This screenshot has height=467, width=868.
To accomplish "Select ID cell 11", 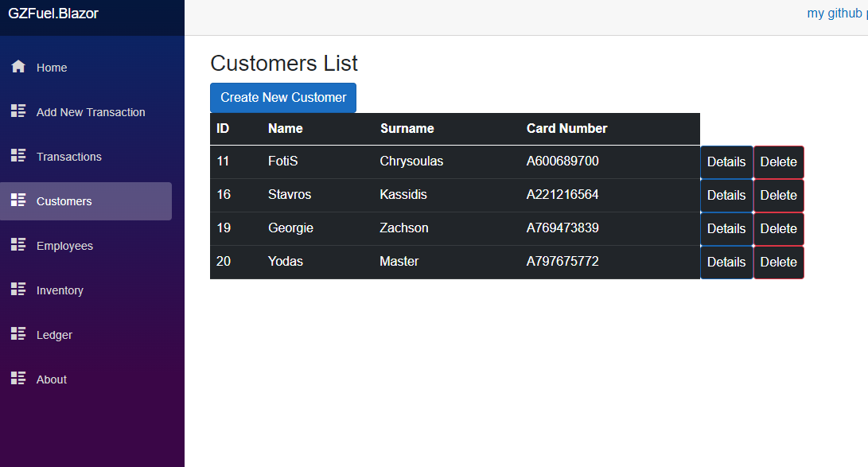I will click(x=223, y=161).
